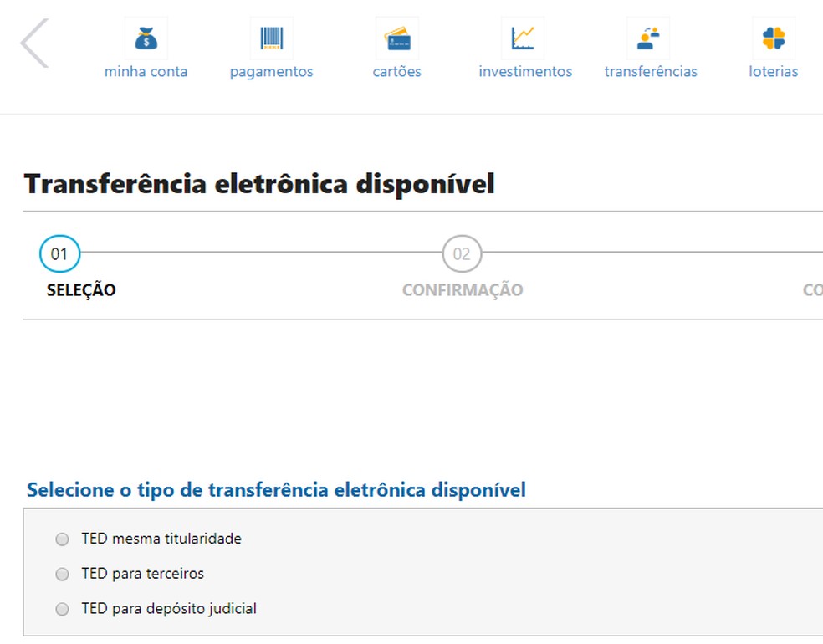This screenshot has width=823, height=644.
Task: Open the loterias clover icon
Action: tap(774, 37)
